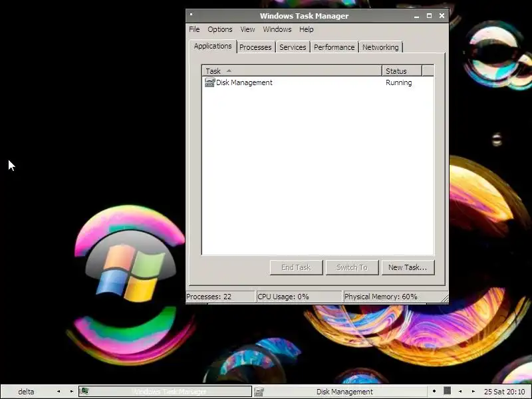This screenshot has width=532, height=399.
Task: Maximize the Windows Task Manager window
Action: 429,15
